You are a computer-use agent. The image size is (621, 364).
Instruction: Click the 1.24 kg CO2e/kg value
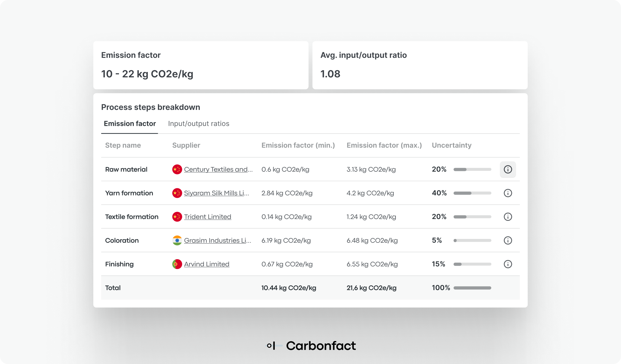(371, 217)
